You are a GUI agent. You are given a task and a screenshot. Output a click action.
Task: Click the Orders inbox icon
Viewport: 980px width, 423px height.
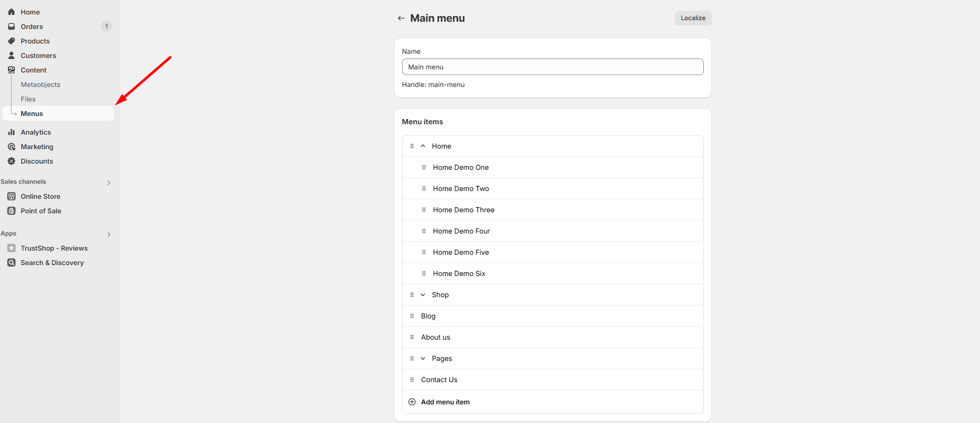point(11,26)
